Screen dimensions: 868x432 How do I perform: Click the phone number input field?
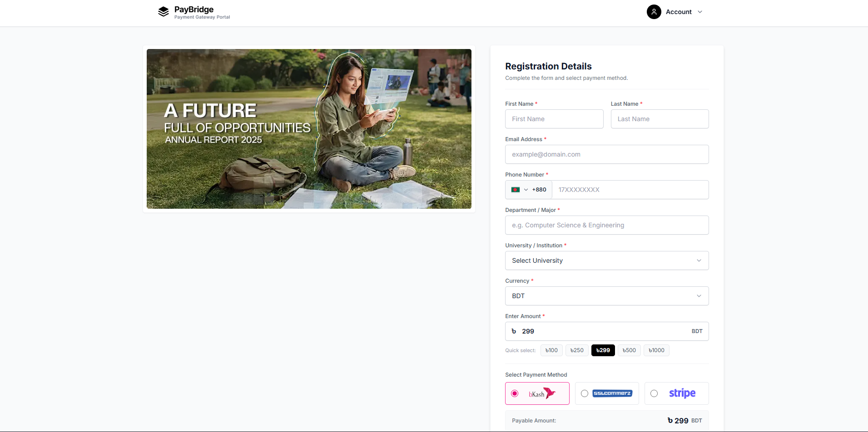coord(630,190)
